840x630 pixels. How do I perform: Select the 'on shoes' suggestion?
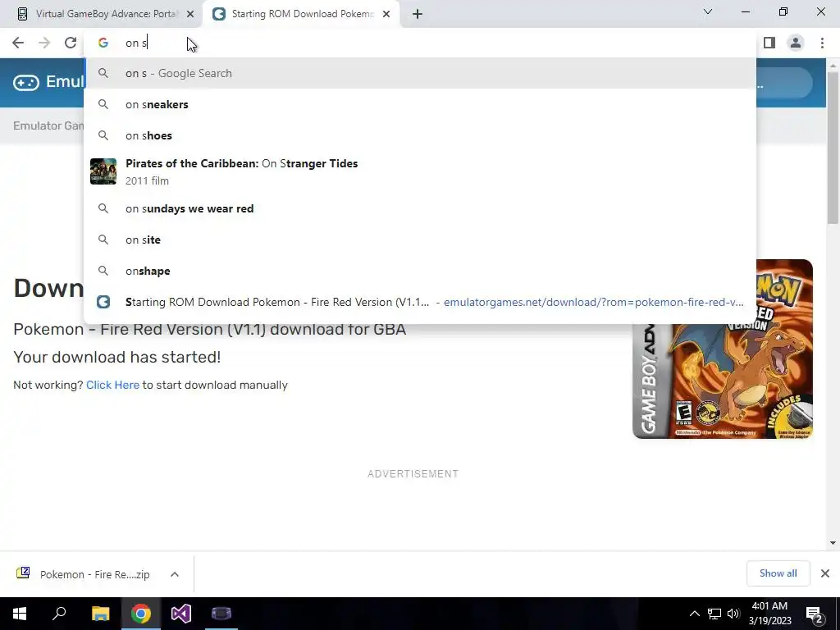click(x=420, y=135)
